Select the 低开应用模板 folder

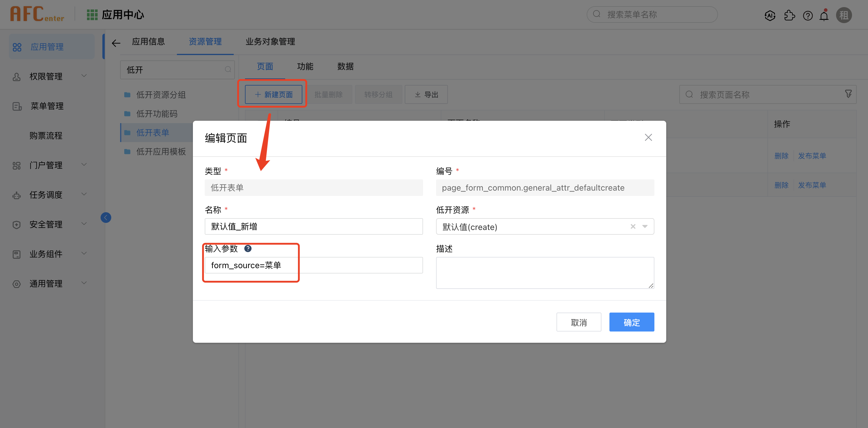(161, 152)
